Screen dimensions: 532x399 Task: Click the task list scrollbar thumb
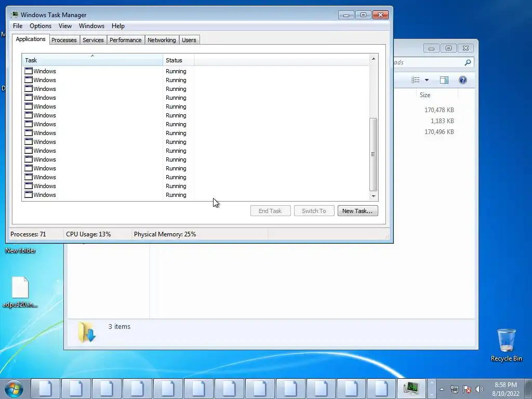pyautogui.click(x=373, y=154)
